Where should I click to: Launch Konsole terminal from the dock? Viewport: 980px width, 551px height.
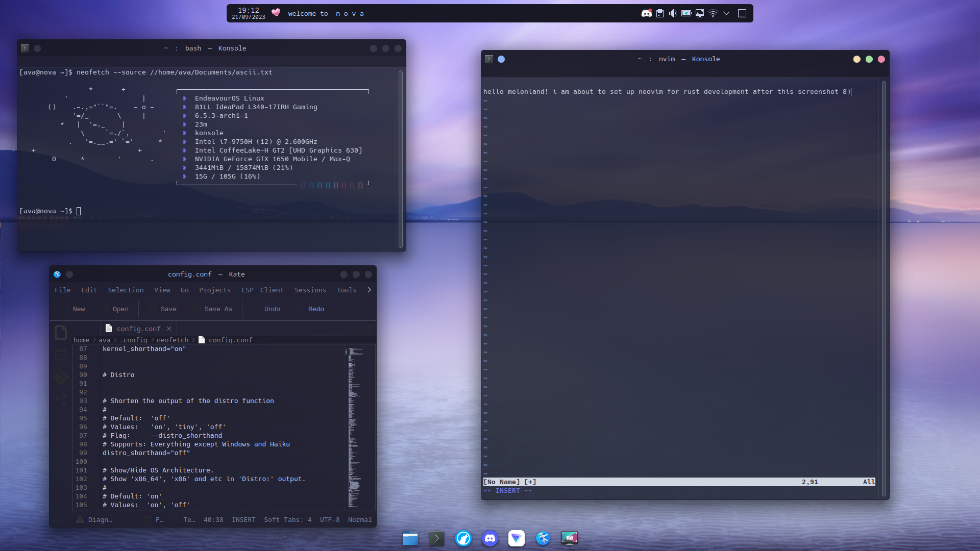click(x=437, y=538)
